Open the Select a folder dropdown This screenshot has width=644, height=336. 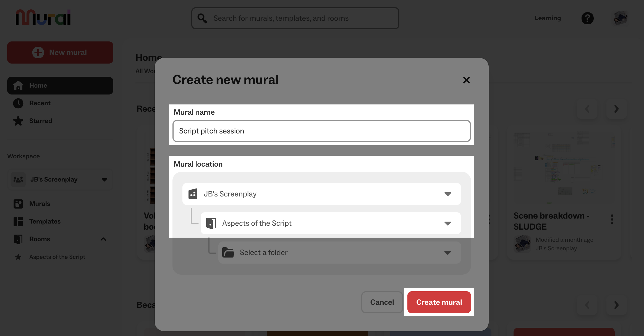448,252
